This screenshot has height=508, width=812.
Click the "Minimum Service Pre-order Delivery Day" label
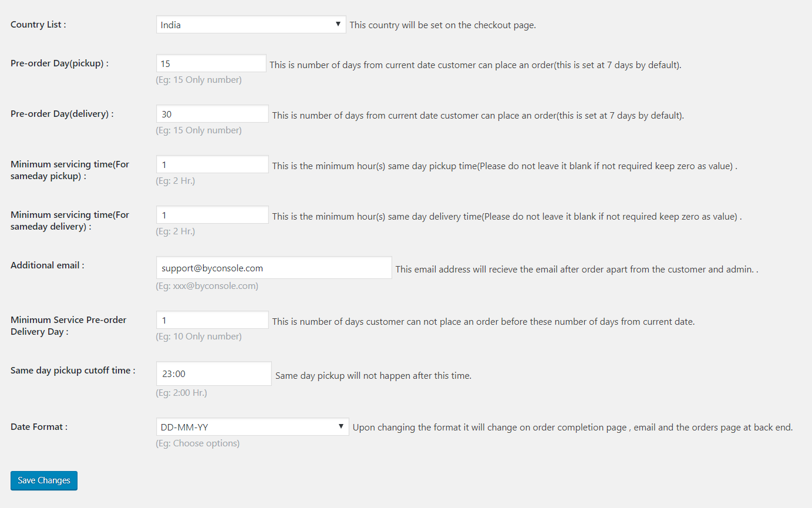click(68, 326)
